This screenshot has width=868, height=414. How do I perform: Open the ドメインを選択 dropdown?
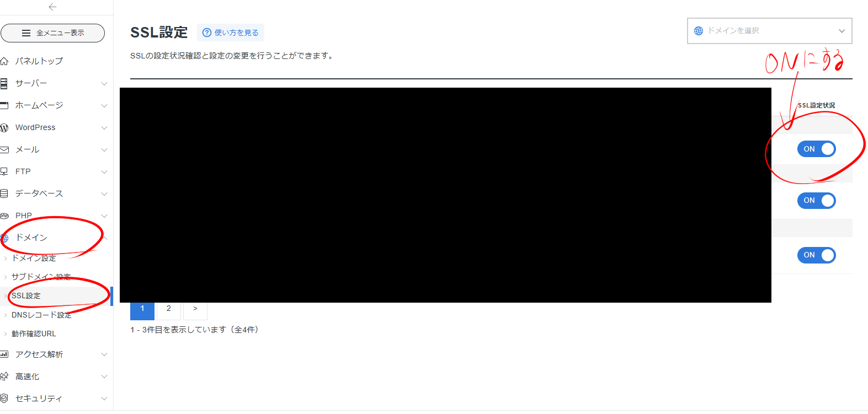point(769,31)
